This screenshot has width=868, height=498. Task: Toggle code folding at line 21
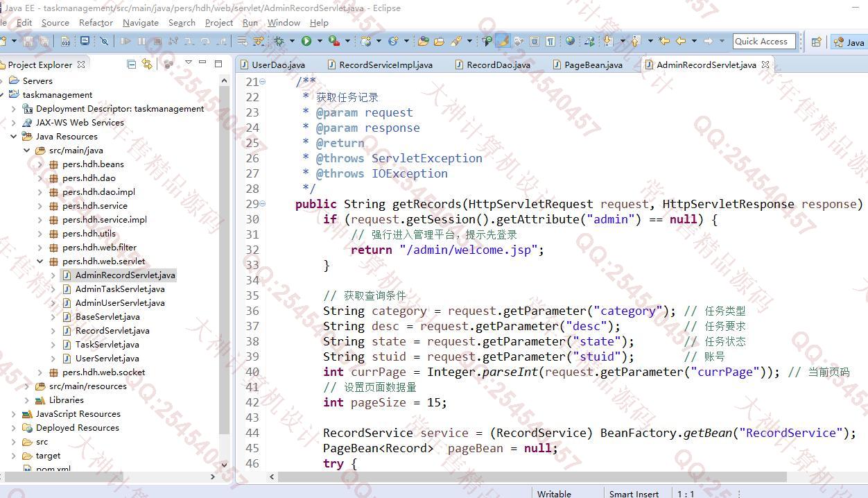[262, 82]
